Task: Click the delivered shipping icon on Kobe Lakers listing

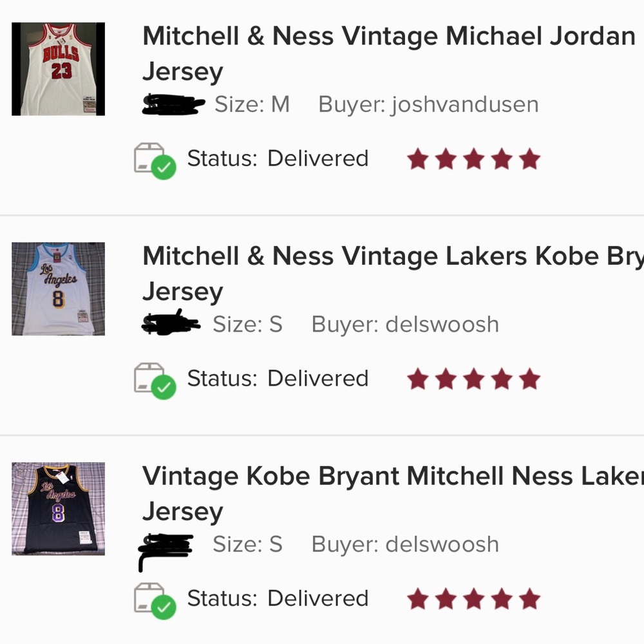Action: [x=155, y=381]
